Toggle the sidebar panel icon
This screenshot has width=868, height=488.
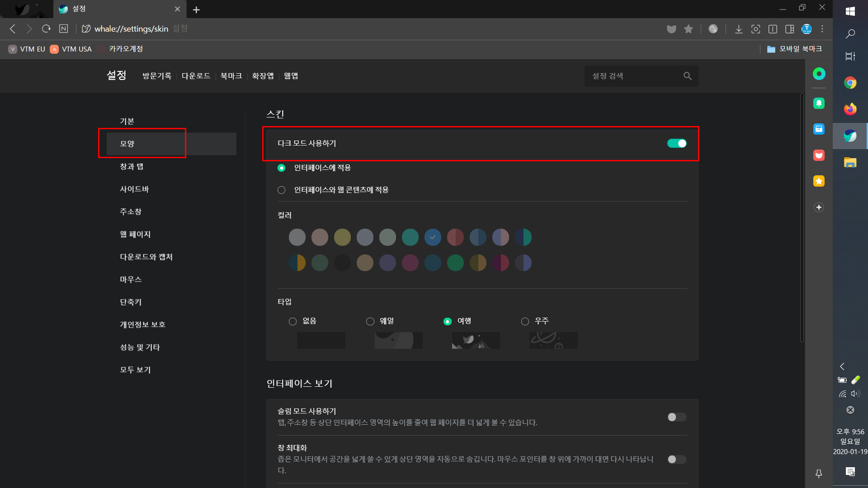click(x=790, y=29)
